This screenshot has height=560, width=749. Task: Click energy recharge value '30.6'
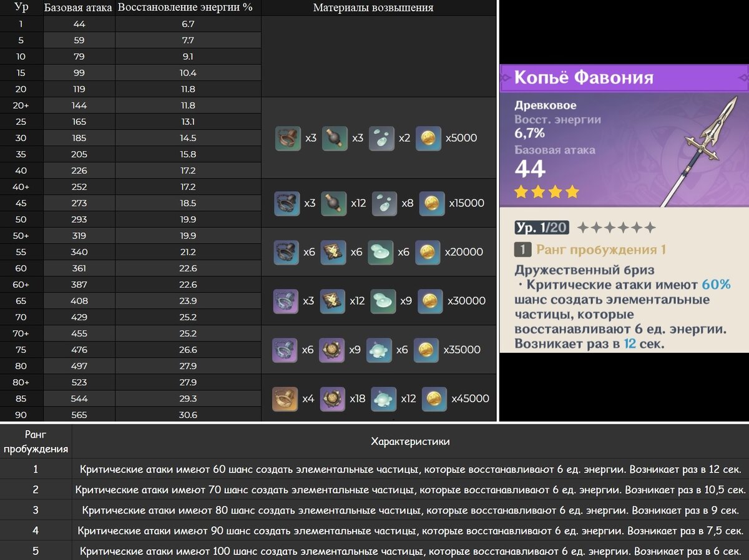[x=188, y=415]
